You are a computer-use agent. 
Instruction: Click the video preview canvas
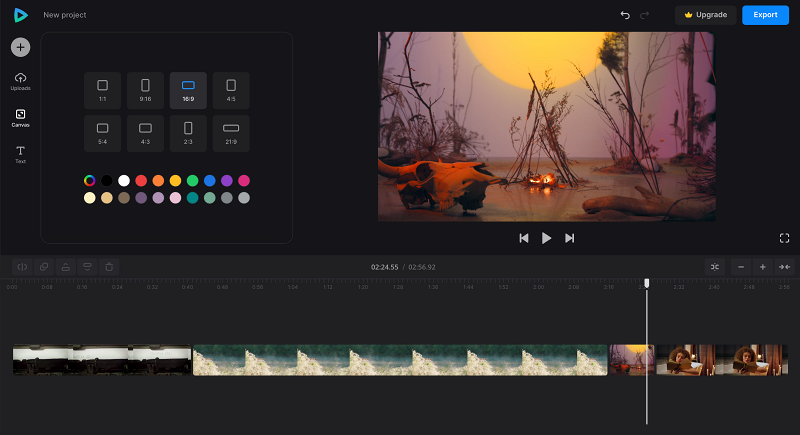coord(546,126)
